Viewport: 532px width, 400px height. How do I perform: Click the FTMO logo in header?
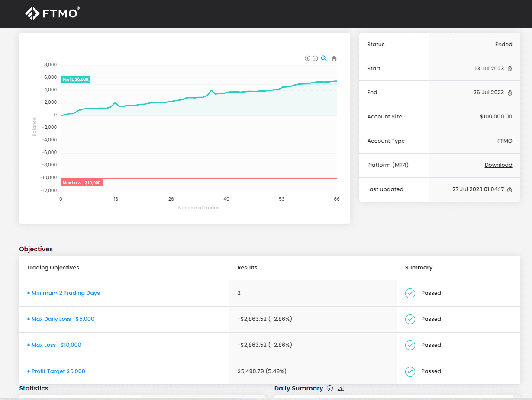52,13
